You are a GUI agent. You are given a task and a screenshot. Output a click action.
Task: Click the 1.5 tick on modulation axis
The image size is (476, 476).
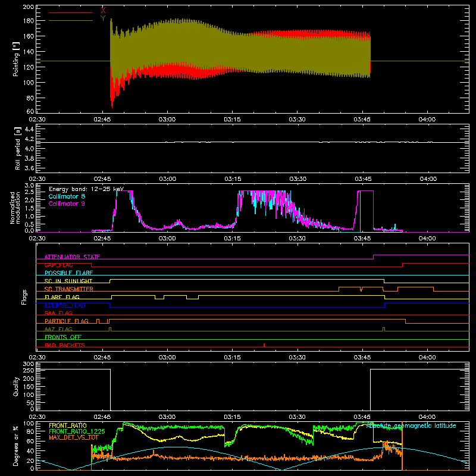(x=29, y=208)
